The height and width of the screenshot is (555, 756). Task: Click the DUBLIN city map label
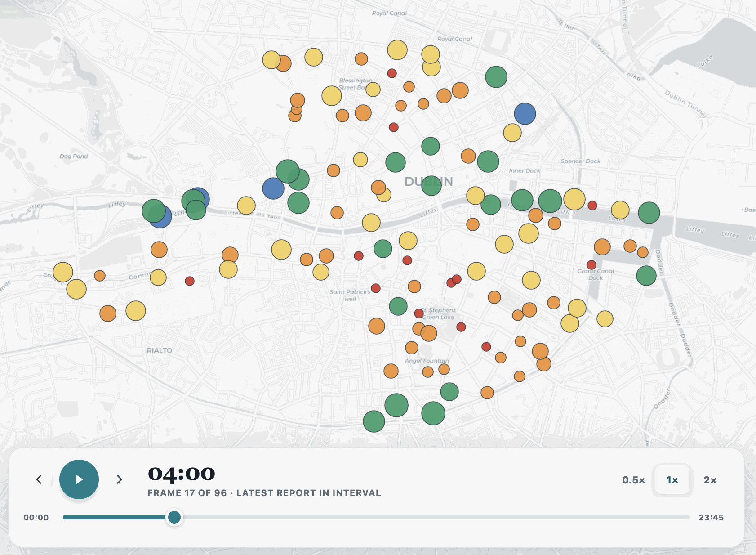click(429, 182)
